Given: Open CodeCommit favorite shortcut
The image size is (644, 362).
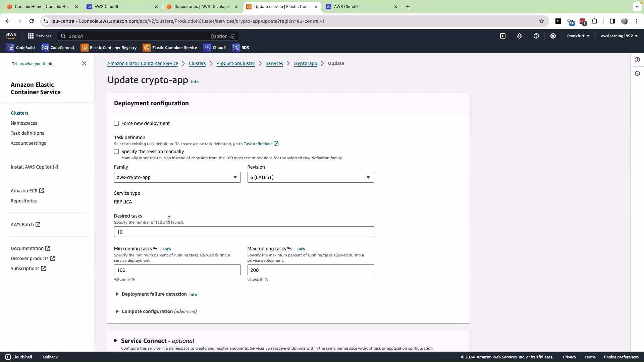Looking at the screenshot, I should click(58, 48).
